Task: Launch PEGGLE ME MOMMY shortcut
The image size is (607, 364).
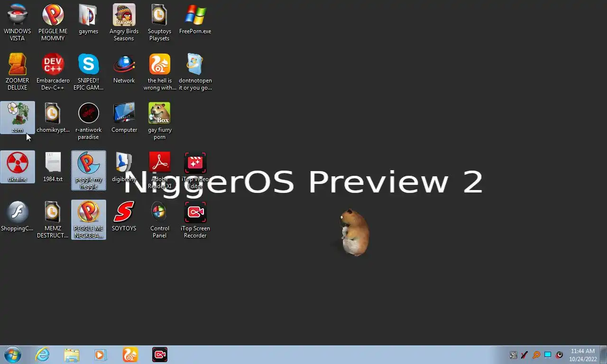Action: click(53, 22)
